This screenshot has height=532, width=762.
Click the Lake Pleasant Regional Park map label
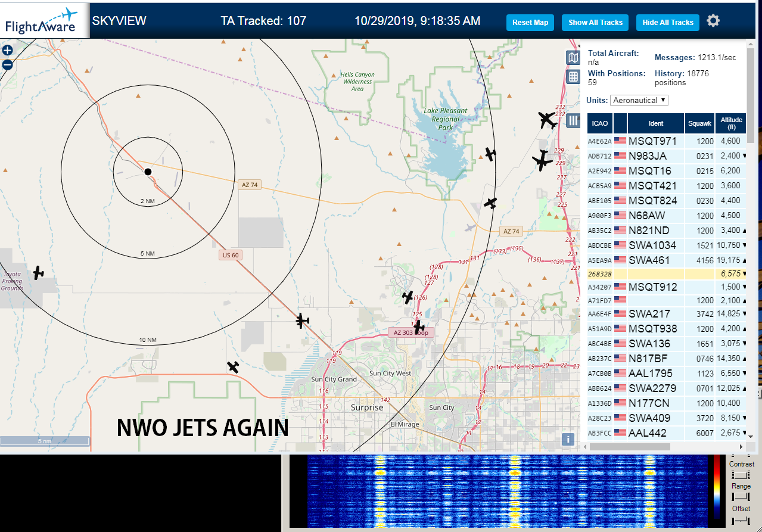(446, 119)
